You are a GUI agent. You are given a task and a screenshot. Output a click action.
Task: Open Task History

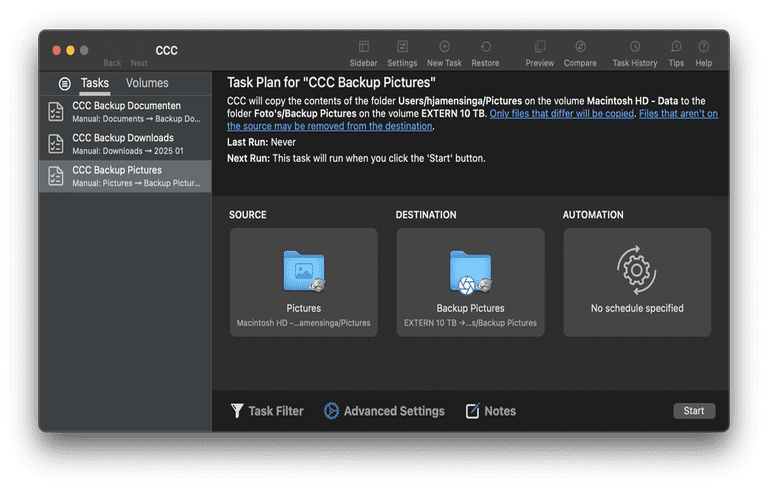(635, 47)
